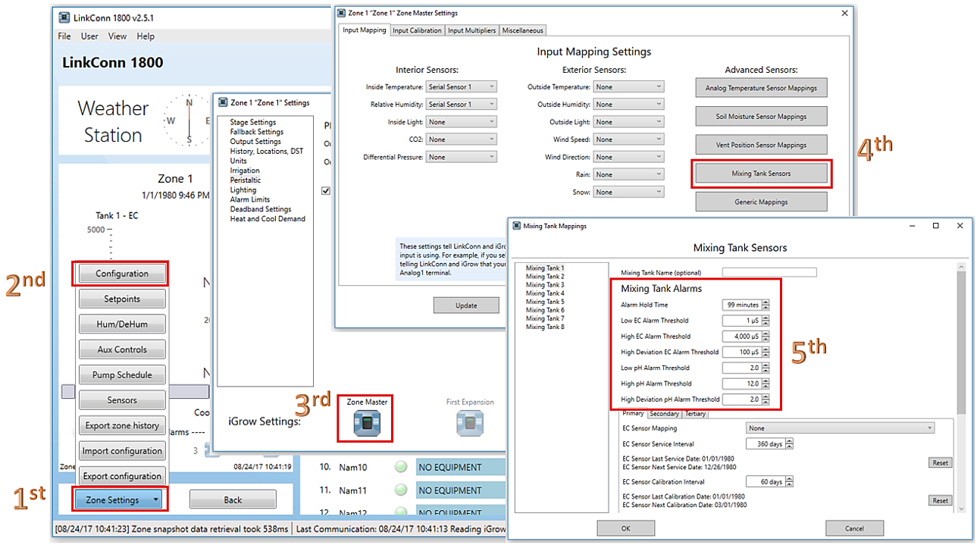Choose Export zone history menu entry
The image size is (980, 548).
click(x=121, y=425)
